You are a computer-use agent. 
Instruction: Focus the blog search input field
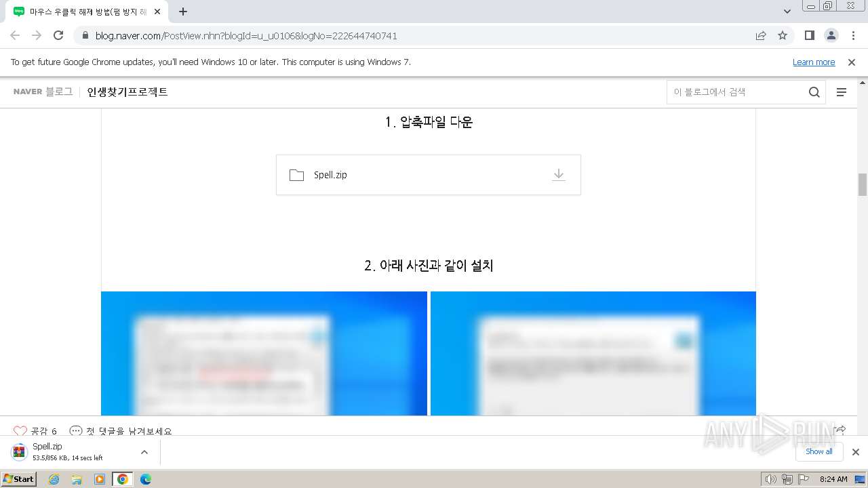tap(737, 92)
